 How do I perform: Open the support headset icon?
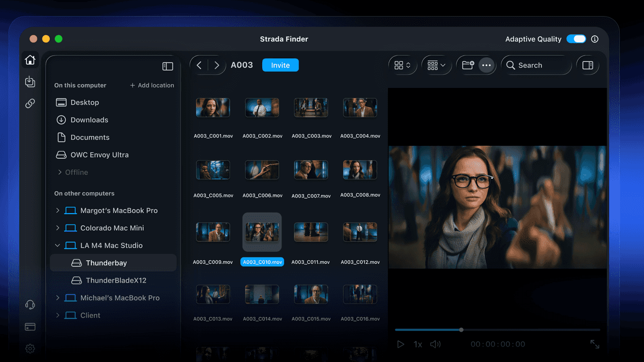[x=30, y=305]
